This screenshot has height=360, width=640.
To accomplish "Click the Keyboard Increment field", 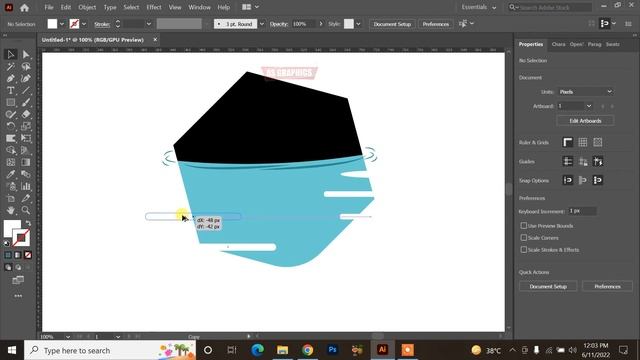I will tap(582, 211).
